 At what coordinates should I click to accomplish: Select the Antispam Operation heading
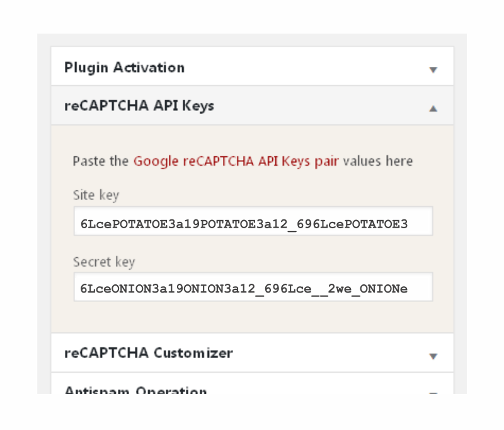pyautogui.click(x=135, y=391)
